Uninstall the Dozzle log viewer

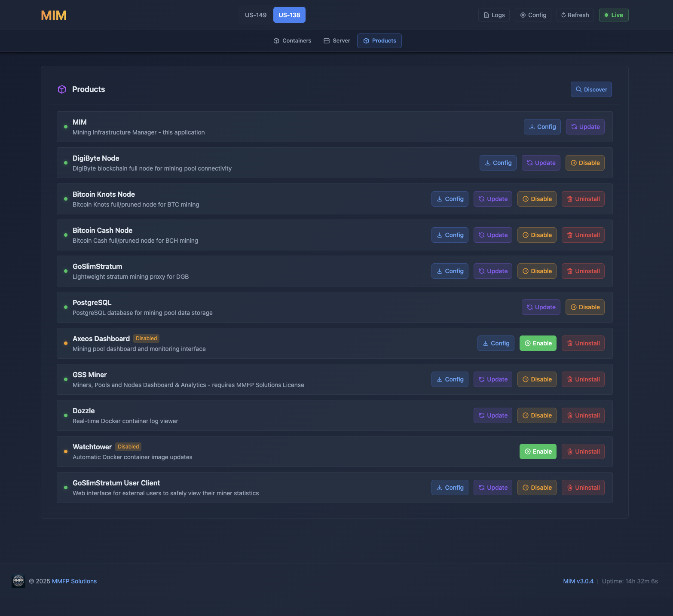pyautogui.click(x=583, y=415)
